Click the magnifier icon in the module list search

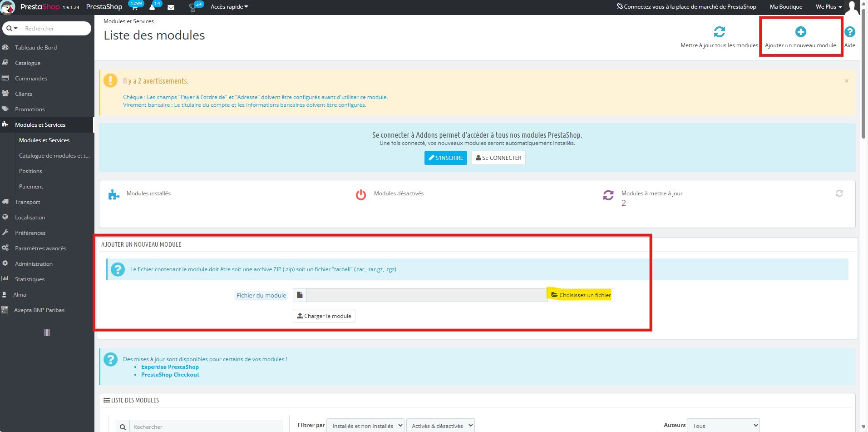(123, 427)
